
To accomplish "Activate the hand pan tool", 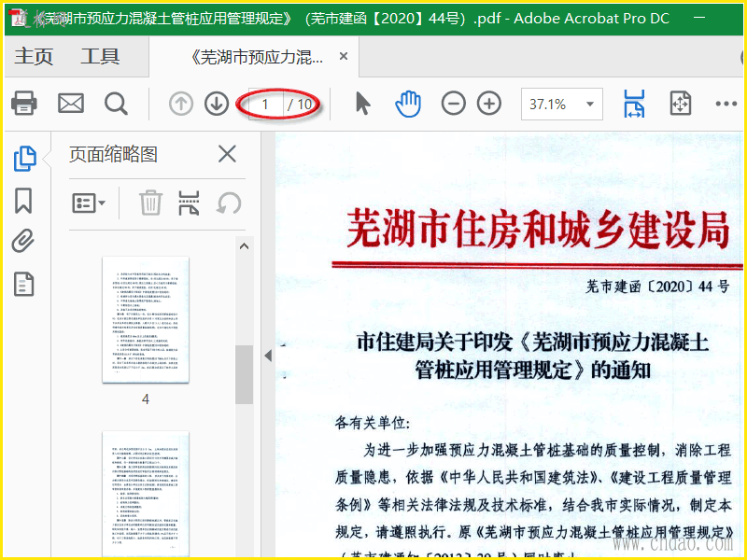I will (x=408, y=104).
